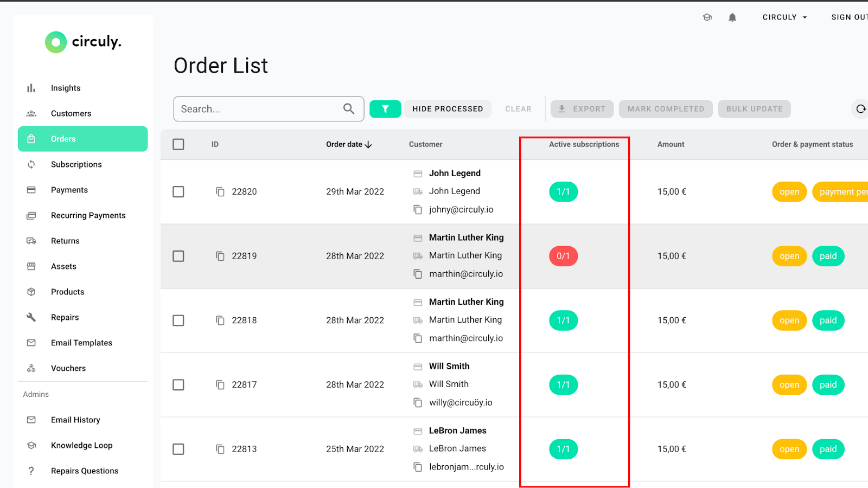Click SIGN OUT in the top bar

tap(848, 17)
